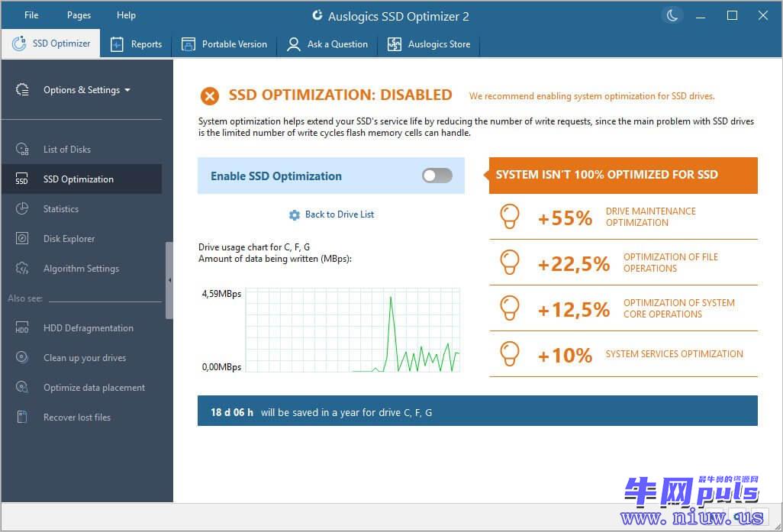Select SSD Optimization in the sidebar

click(82, 179)
